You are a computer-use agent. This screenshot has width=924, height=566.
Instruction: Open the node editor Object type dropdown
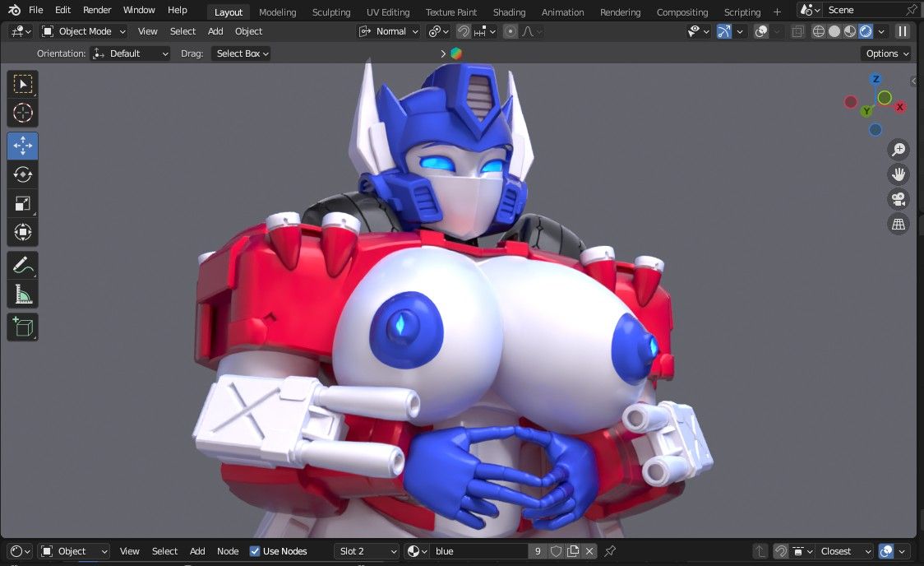click(x=74, y=551)
